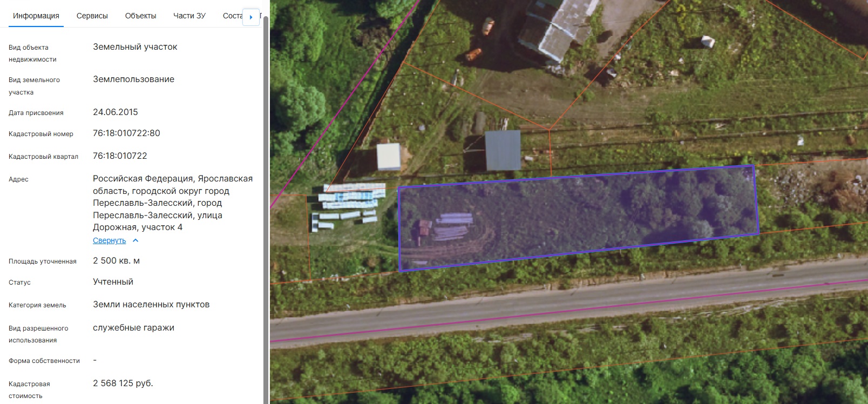The image size is (868, 404).
Task: Click the assignment date 24.06.2015
Action: coord(115,112)
